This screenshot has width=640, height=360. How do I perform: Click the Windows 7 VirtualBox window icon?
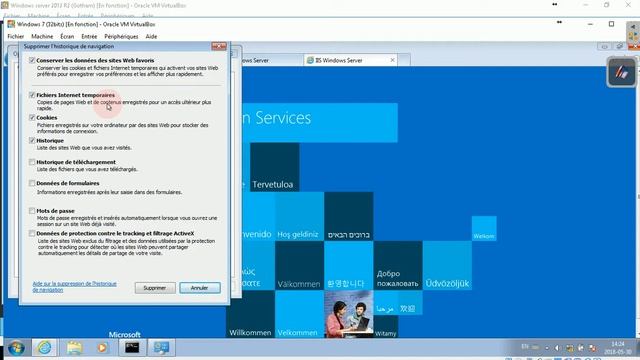click(11, 24)
